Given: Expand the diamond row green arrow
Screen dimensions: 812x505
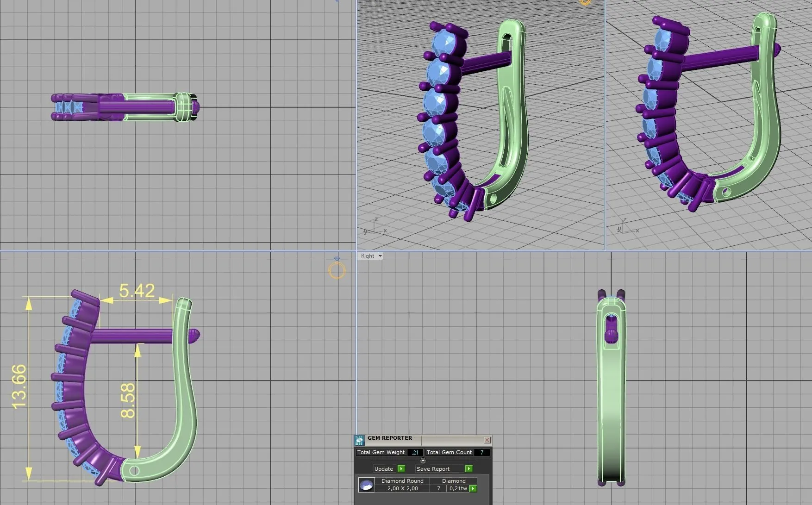Looking at the screenshot, I should (473, 488).
